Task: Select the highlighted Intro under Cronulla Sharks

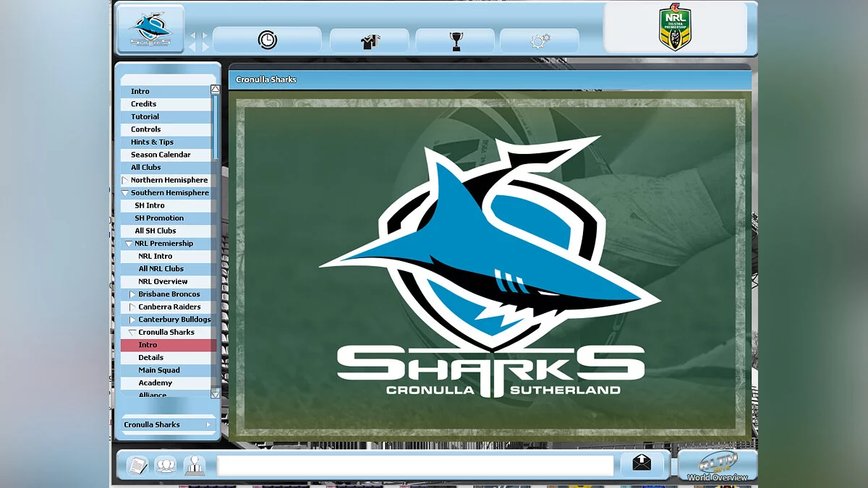Action: 168,345
